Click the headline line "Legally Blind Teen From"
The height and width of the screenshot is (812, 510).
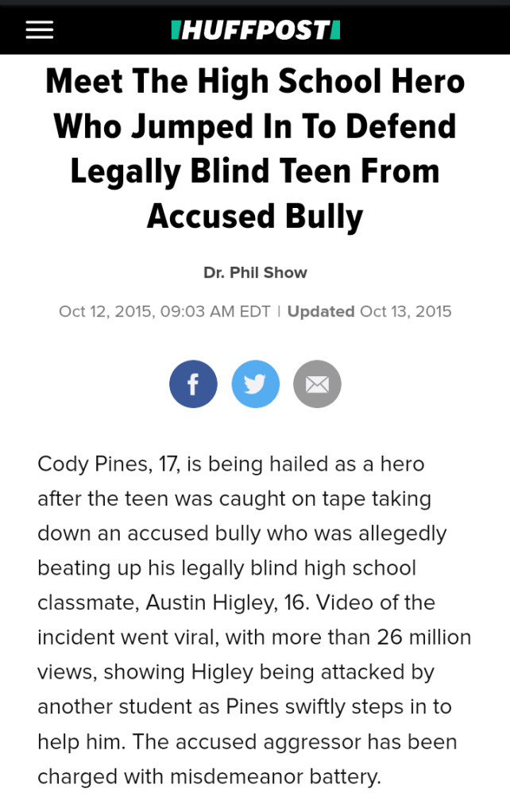tap(255, 171)
